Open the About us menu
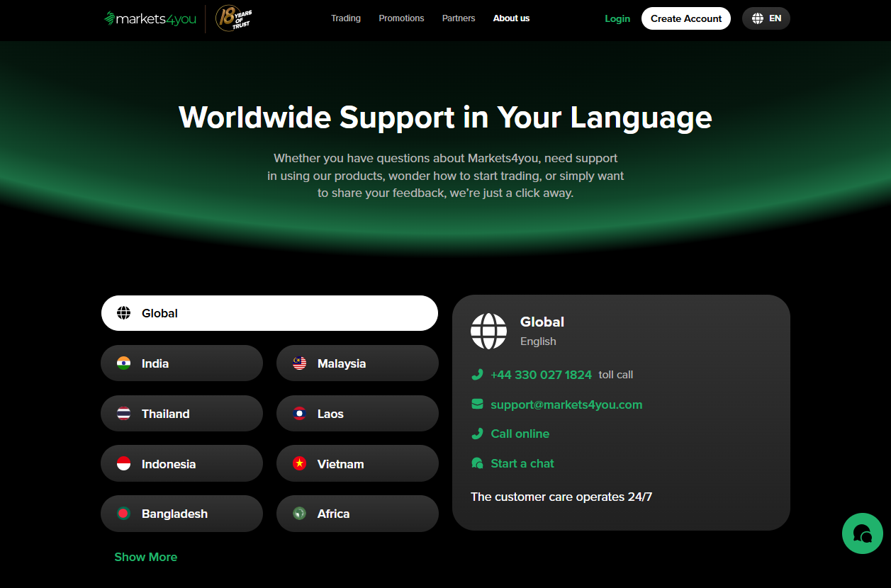The height and width of the screenshot is (588, 891). pyautogui.click(x=511, y=18)
